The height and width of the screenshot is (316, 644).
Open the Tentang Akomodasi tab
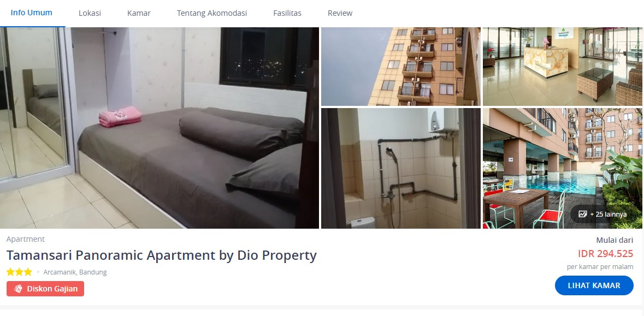click(x=212, y=13)
